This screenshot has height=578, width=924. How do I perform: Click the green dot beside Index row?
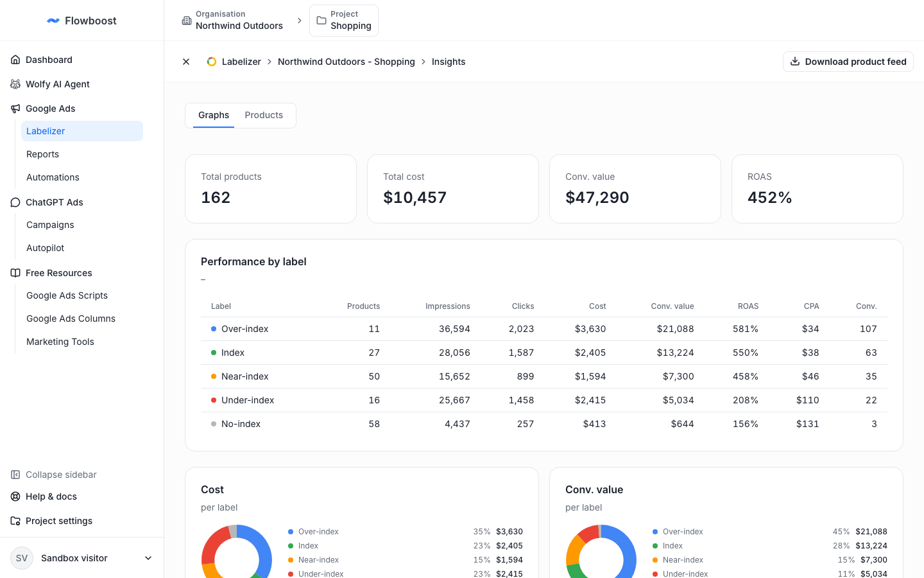coord(214,353)
